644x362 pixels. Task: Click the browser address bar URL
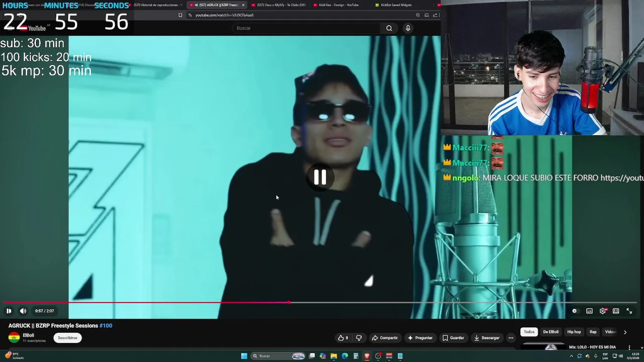tap(224, 15)
